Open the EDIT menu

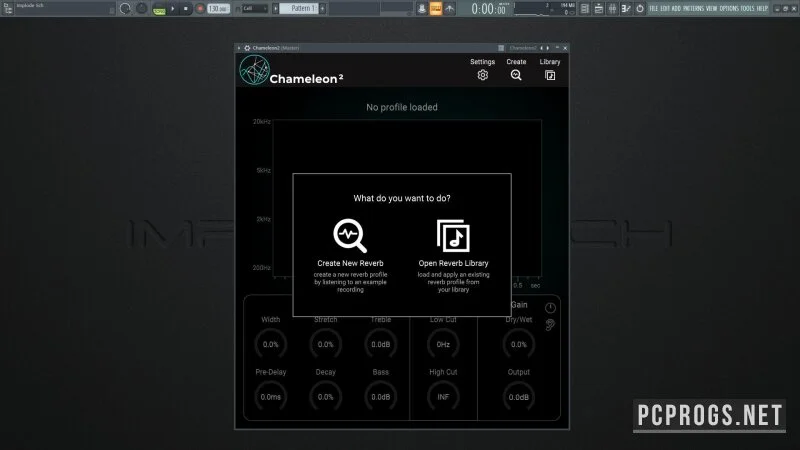pos(665,9)
